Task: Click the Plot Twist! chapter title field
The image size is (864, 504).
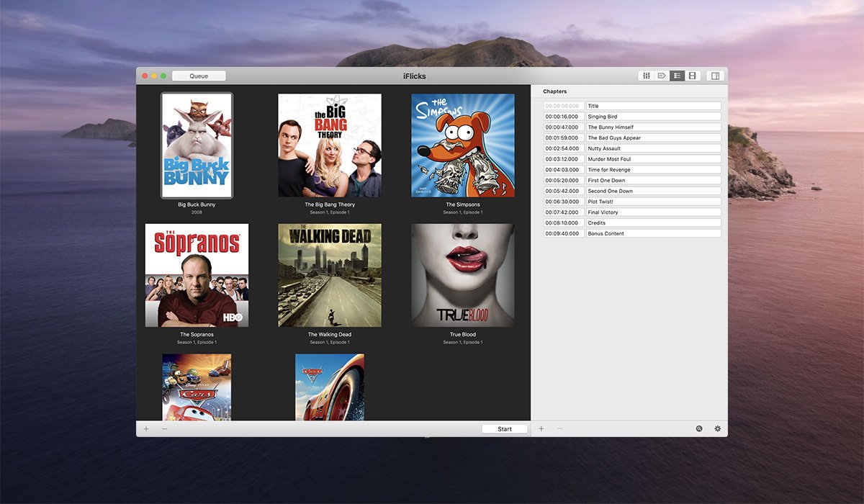Action: pyautogui.click(x=653, y=202)
